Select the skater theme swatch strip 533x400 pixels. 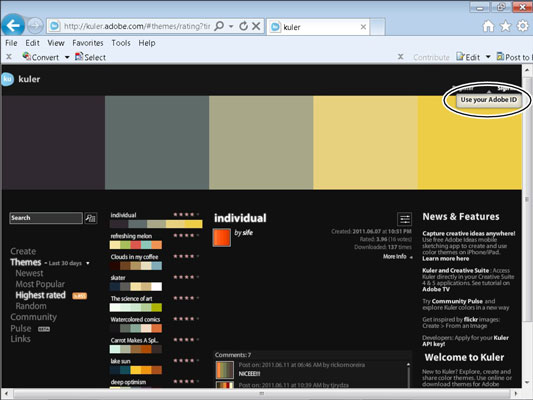pos(136,287)
